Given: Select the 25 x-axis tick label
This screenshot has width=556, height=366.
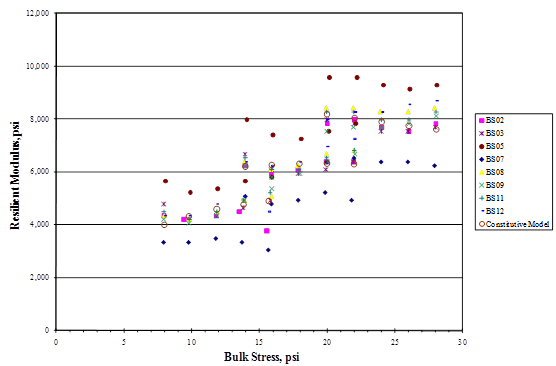Looking at the screenshot, I should click(x=395, y=342).
